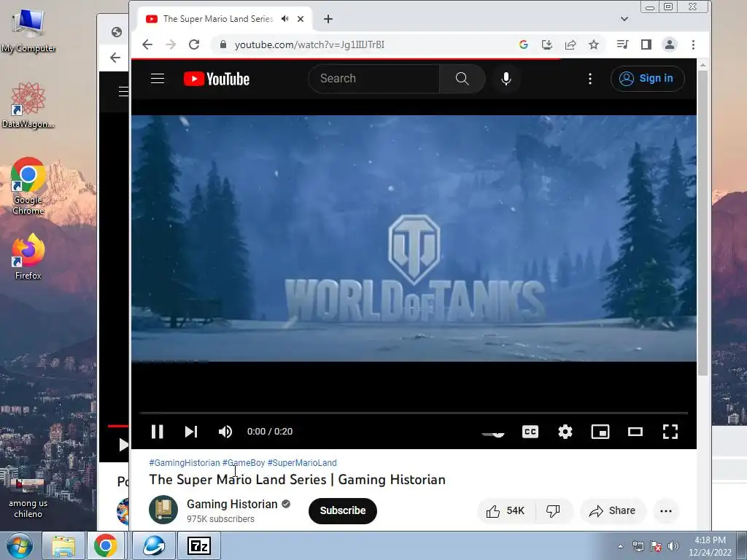Select the Firefox desktop shortcut
The image size is (747, 560).
28,257
